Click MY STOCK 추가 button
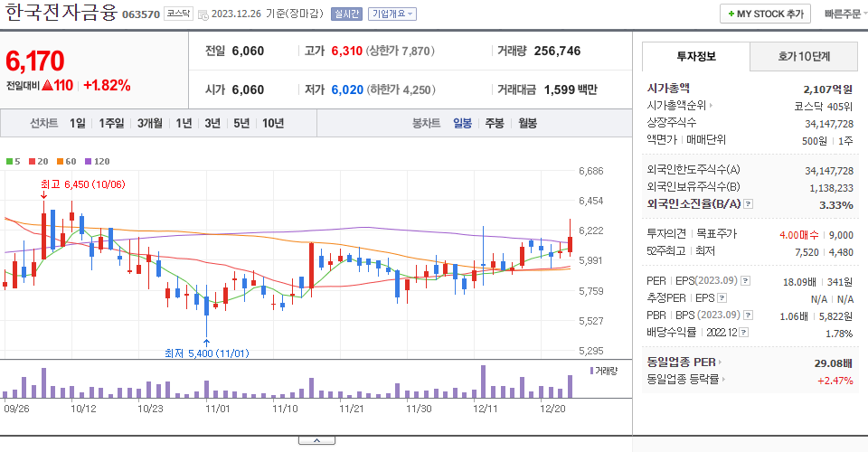This screenshot has width=868, height=452. click(765, 14)
